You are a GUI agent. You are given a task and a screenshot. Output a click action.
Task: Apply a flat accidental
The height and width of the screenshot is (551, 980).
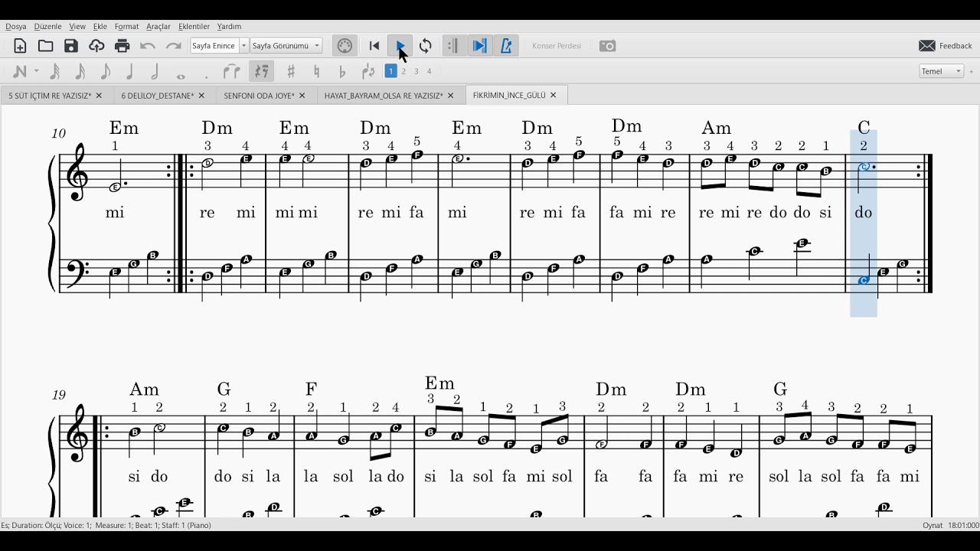(342, 71)
